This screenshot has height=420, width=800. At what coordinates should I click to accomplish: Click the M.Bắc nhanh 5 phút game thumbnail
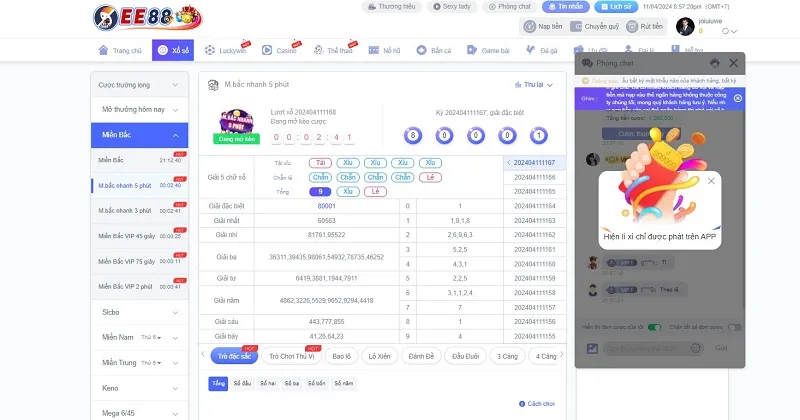click(x=237, y=126)
